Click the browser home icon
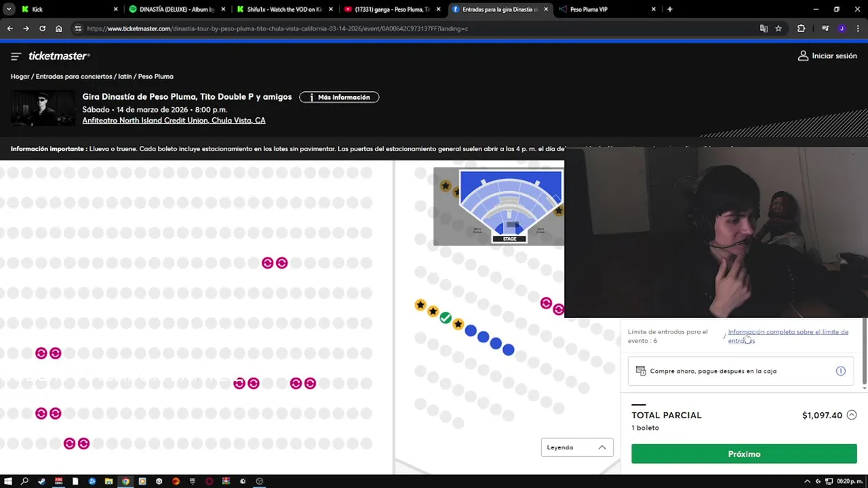868x488 pixels. (58, 28)
